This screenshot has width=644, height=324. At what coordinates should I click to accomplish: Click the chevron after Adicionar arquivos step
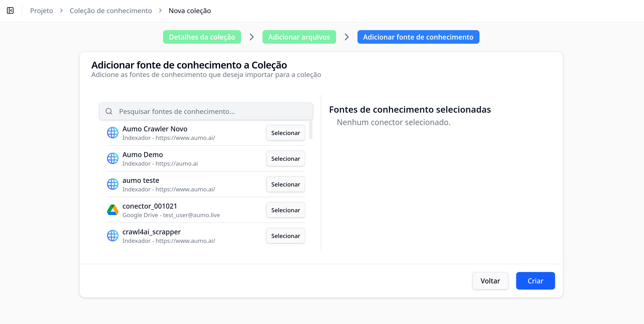(x=347, y=37)
